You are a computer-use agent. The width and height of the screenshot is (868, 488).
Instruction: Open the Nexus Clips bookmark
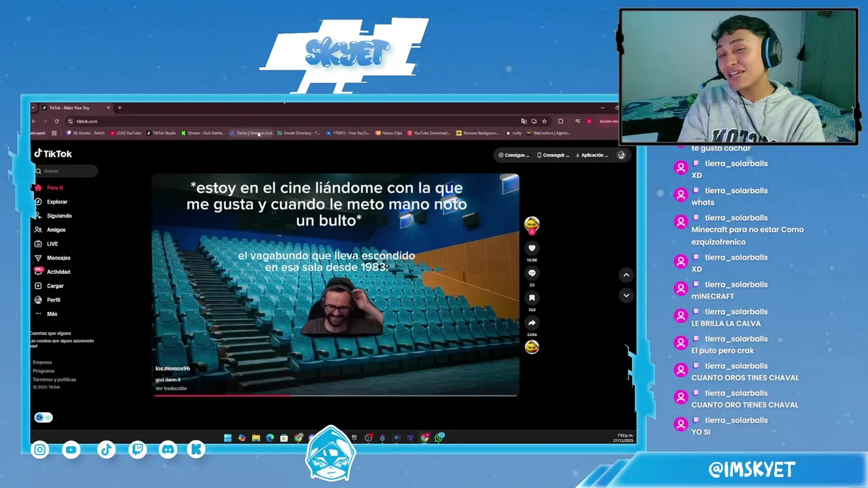pos(389,133)
